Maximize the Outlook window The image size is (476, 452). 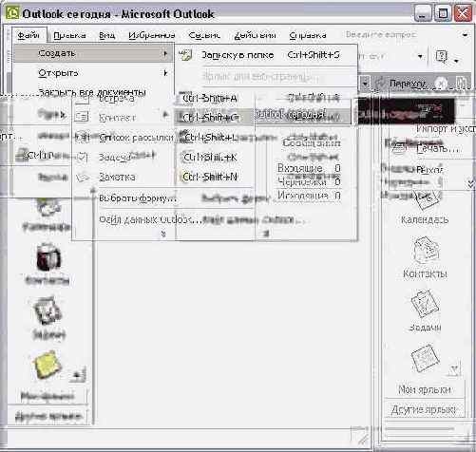(443, 13)
